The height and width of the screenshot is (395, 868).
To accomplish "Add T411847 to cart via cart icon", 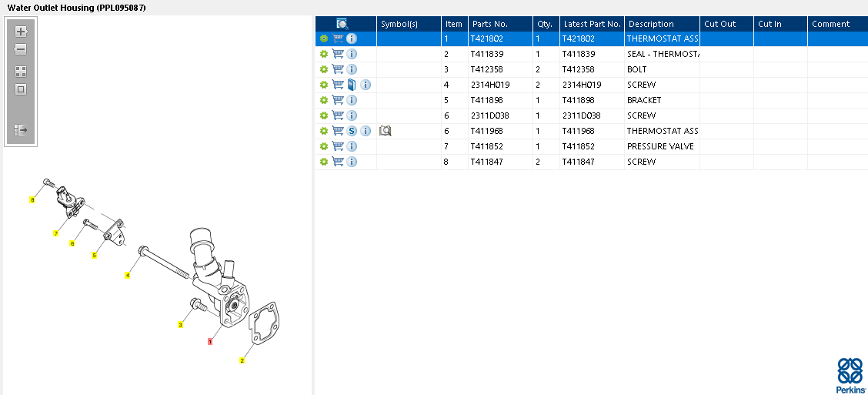I will point(338,162).
